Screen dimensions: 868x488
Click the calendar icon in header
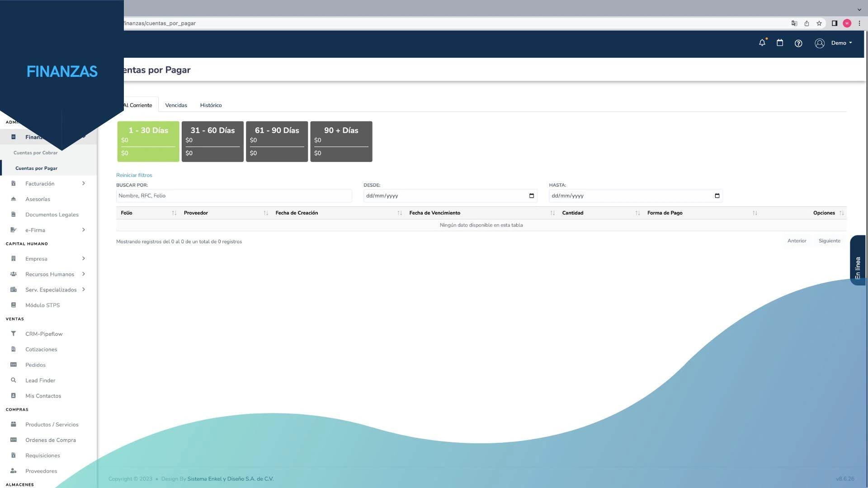pyautogui.click(x=780, y=43)
